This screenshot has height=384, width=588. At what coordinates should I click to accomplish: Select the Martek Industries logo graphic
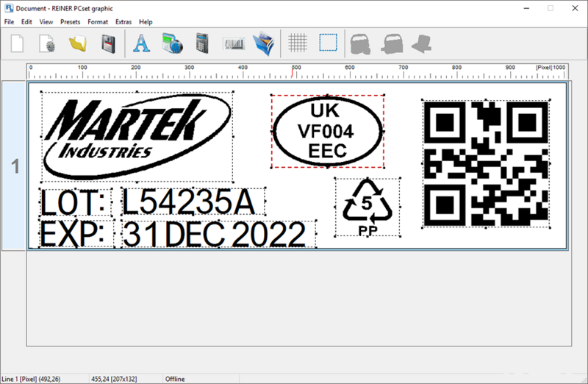coord(137,137)
